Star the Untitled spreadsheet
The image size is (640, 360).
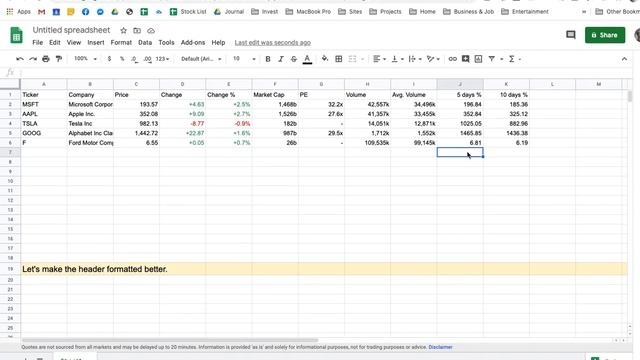123,31
